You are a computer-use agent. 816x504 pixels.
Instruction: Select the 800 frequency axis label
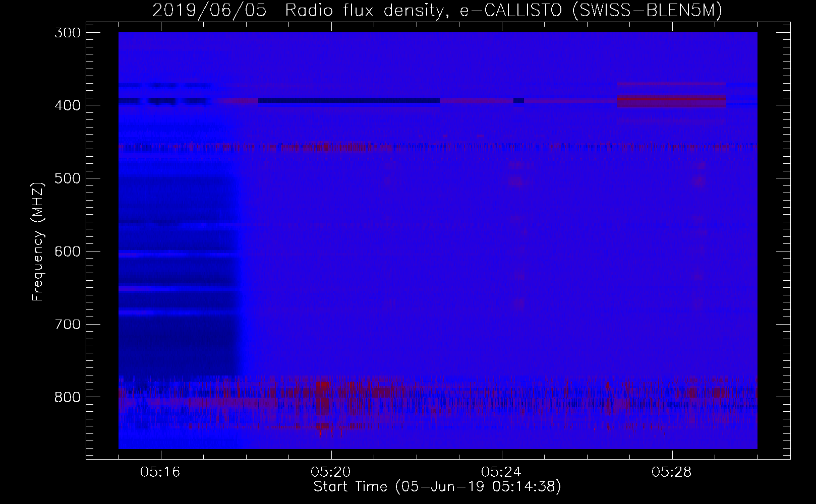pyautogui.click(x=67, y=397)
